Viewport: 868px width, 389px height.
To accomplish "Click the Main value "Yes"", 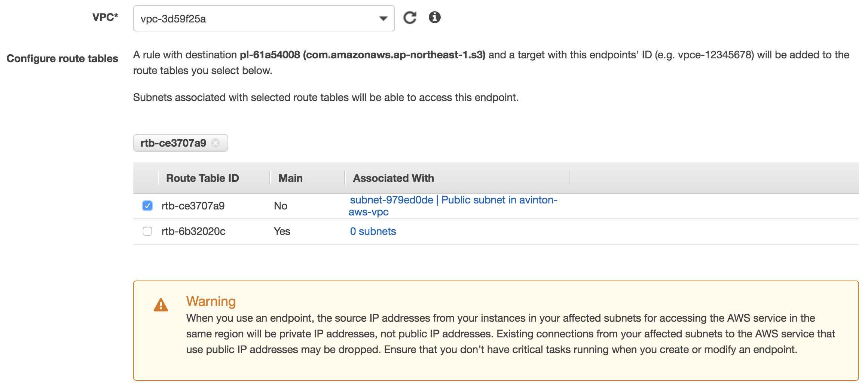I will click(282, 231).
